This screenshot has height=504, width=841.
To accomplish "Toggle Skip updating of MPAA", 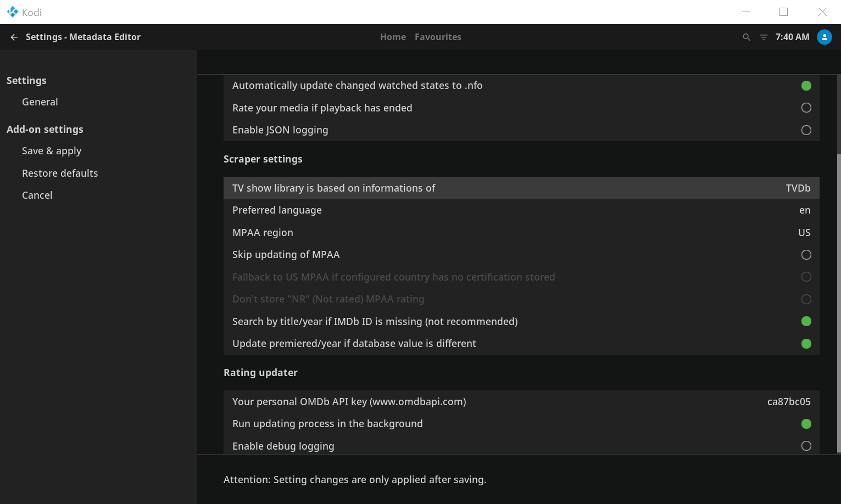I will (x=806, y=255).
